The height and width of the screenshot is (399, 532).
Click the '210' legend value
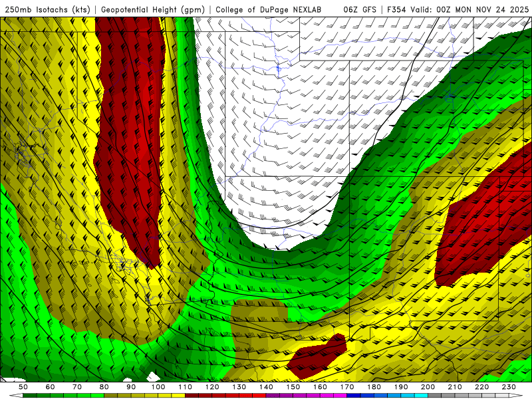pos(455,387)
